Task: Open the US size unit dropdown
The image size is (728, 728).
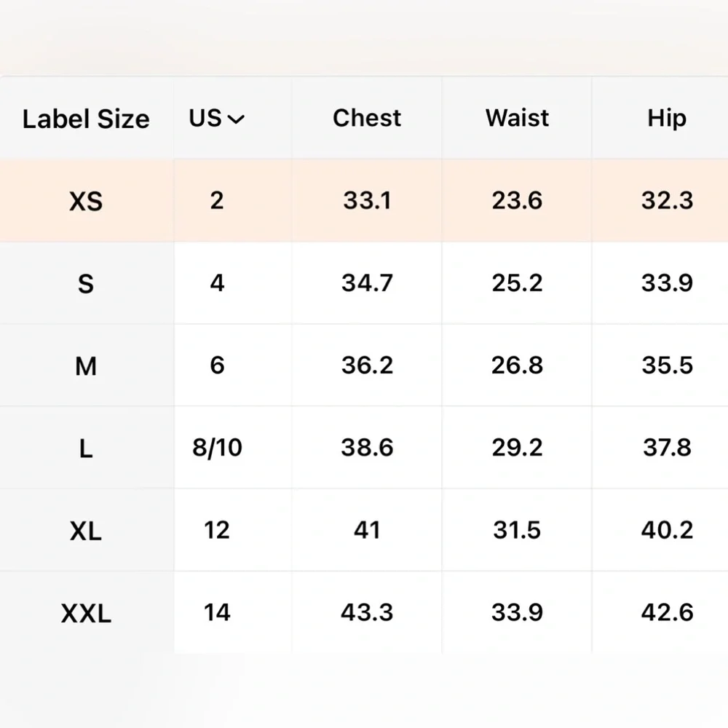Action: click(x=216, y=119)
